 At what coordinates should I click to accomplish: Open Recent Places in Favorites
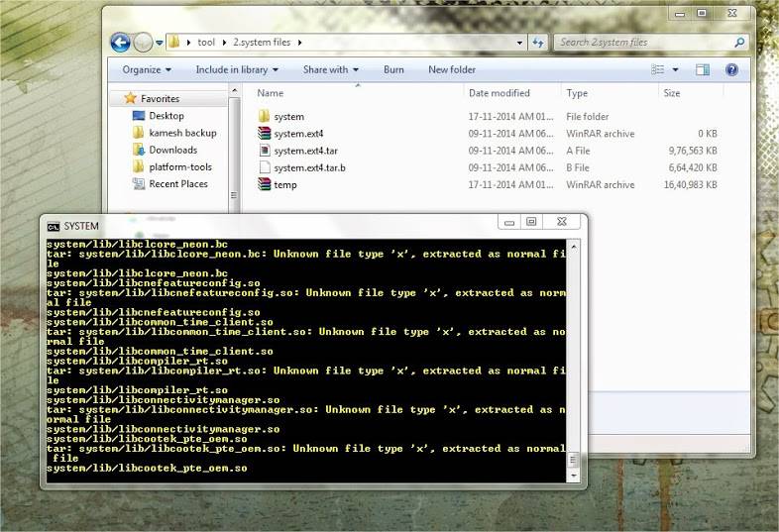point(178,184)
